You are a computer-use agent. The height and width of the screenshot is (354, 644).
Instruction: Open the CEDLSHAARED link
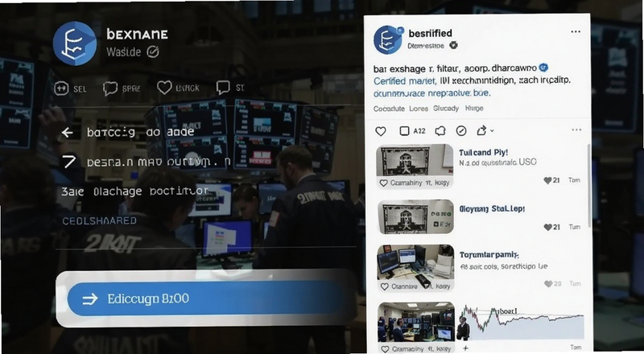click(x=99, y=221)
